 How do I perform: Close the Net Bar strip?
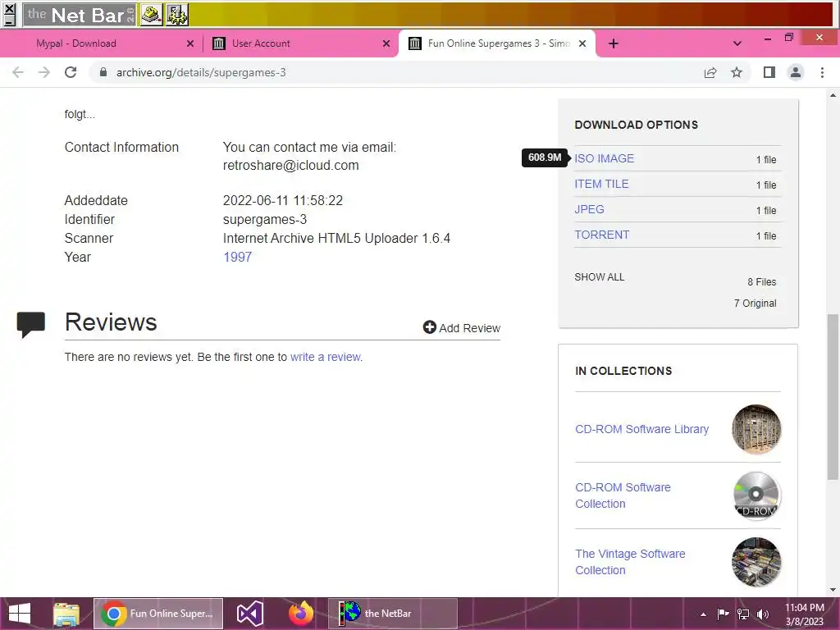[9, 8]
